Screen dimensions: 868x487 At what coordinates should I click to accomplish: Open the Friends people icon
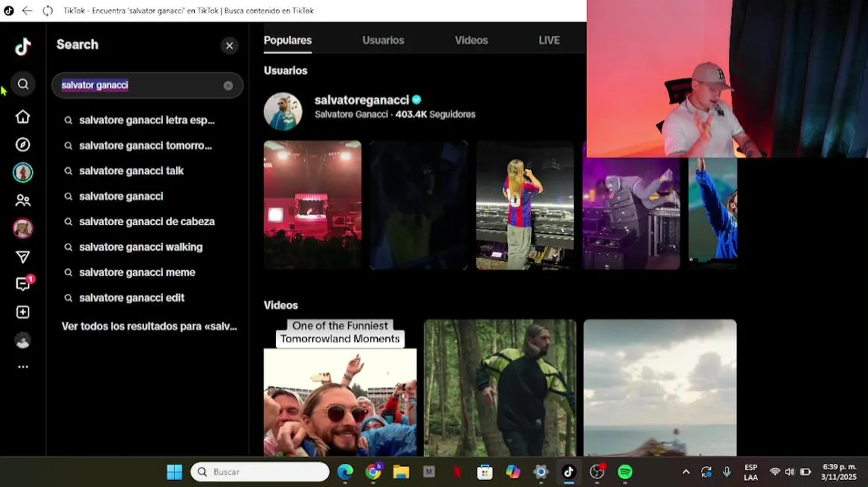click(23, 200)
